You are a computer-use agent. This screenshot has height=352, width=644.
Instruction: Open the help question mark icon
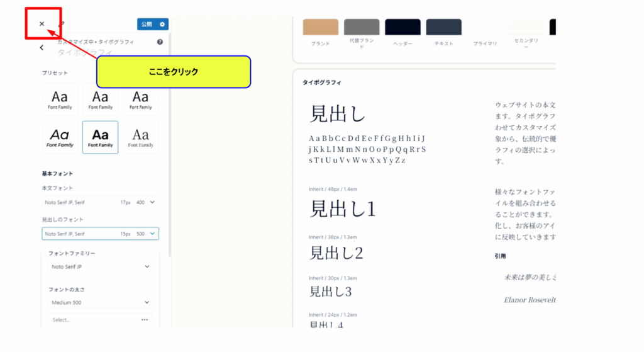click(x=160, y=42)
